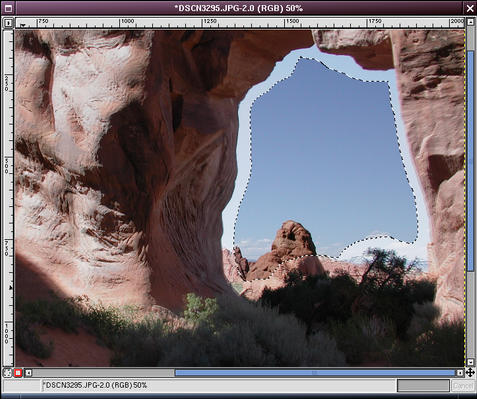Viewport: 477px width, 399px height.
Task: Click the empty progress bar in status area
Action: click(423, 386)
